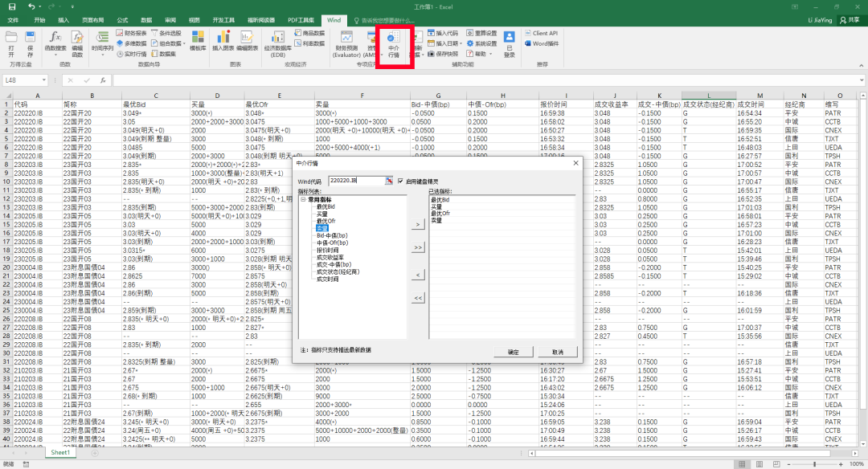Collapse the 常用指标 tree node
Image resolution: width=868 pixels, height=469 pixels.
303,200
